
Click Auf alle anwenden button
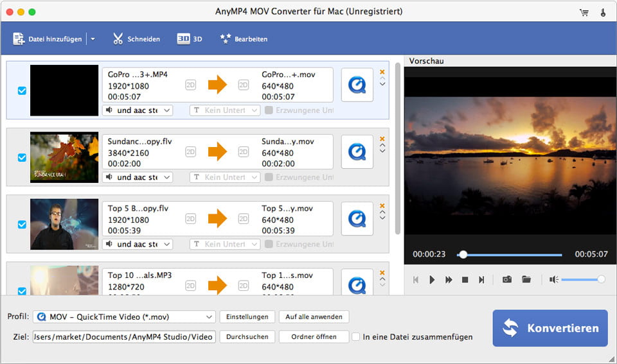314,317
